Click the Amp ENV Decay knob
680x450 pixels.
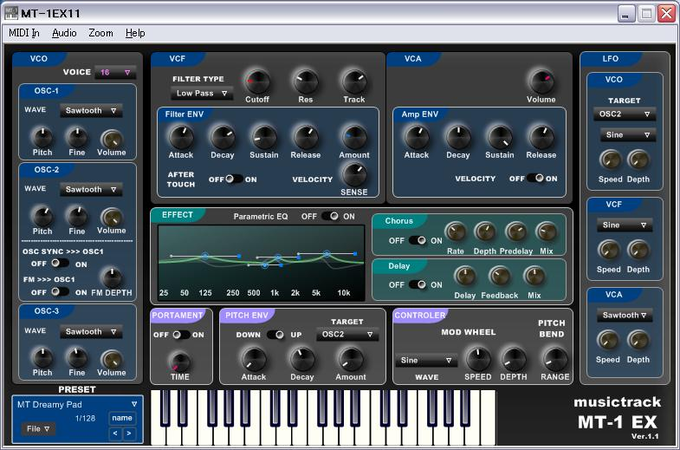click(458, 137)
